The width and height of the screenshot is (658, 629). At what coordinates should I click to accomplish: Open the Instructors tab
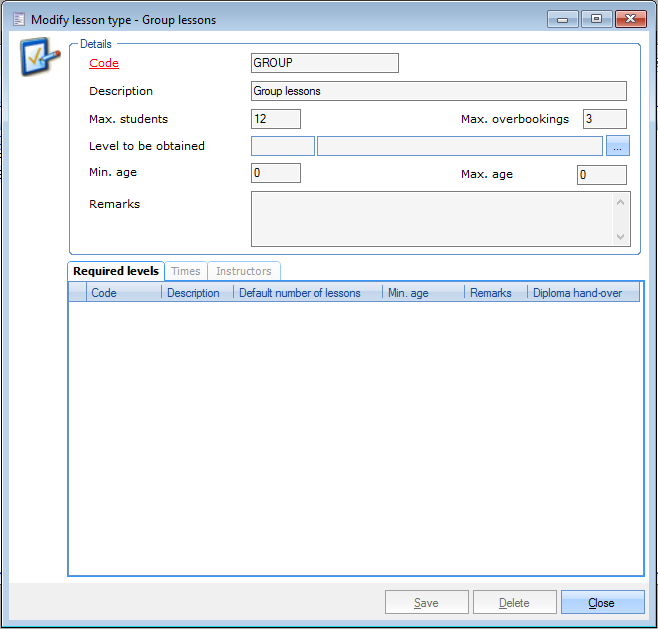[x=243, y=271]
